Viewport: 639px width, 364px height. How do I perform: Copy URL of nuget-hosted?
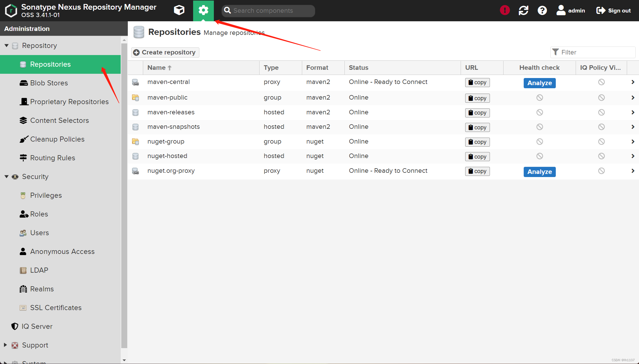(x=477, y=157)
